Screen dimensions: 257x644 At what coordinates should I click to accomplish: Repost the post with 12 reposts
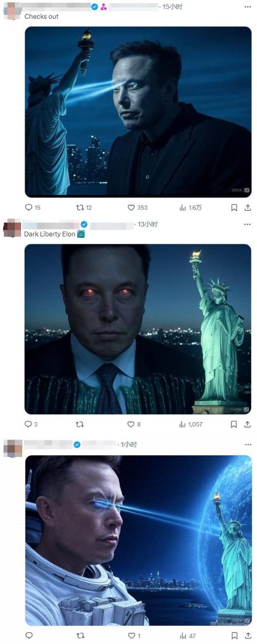(84, 207)
